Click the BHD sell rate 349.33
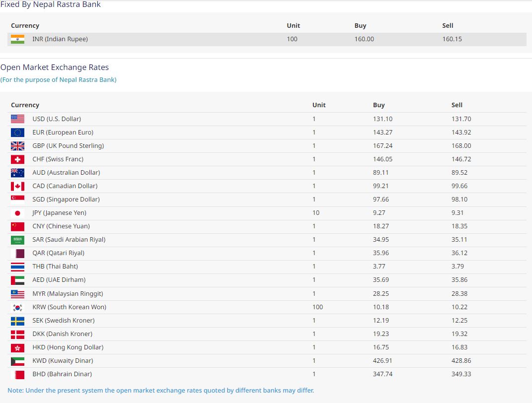Screen dimensions: 532x403 [461, 374]
